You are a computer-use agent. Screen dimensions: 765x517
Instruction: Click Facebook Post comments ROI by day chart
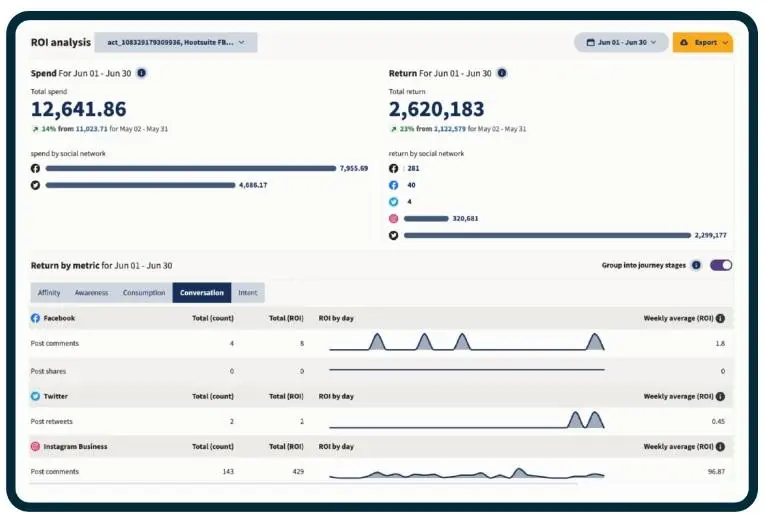467,343
